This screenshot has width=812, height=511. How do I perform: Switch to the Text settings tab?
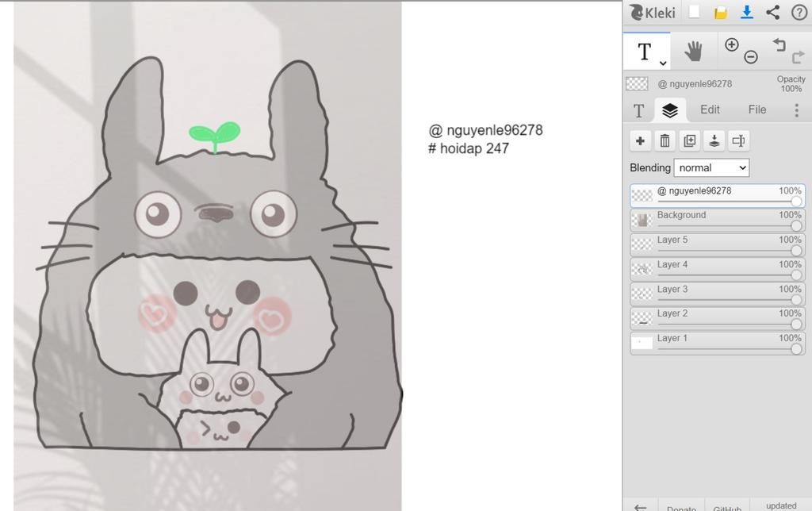pyautogui.click(x=638, y=109)
